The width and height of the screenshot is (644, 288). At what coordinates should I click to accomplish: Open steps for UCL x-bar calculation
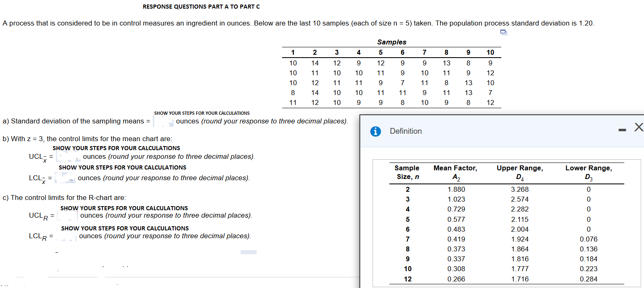pos(116,148)
